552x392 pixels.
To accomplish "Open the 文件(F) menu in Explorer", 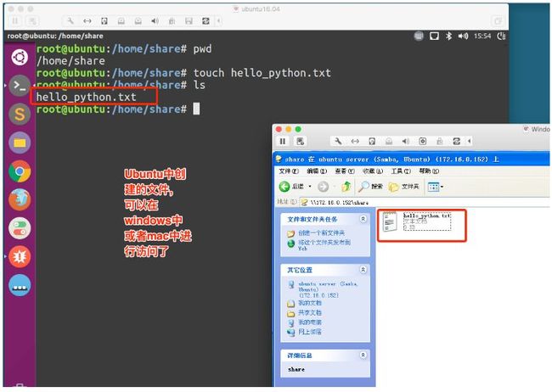I will coord(289,171).
